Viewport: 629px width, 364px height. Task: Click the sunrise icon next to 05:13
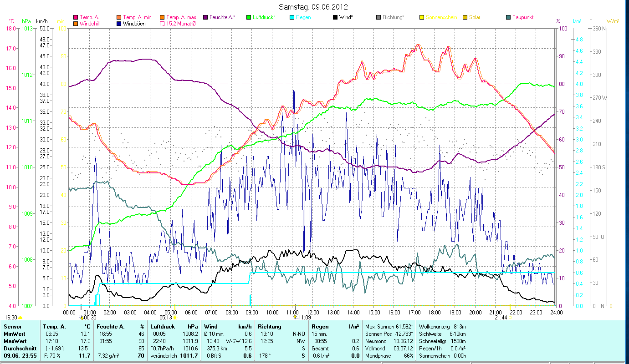pyautogui.click(x=175, y=318)
